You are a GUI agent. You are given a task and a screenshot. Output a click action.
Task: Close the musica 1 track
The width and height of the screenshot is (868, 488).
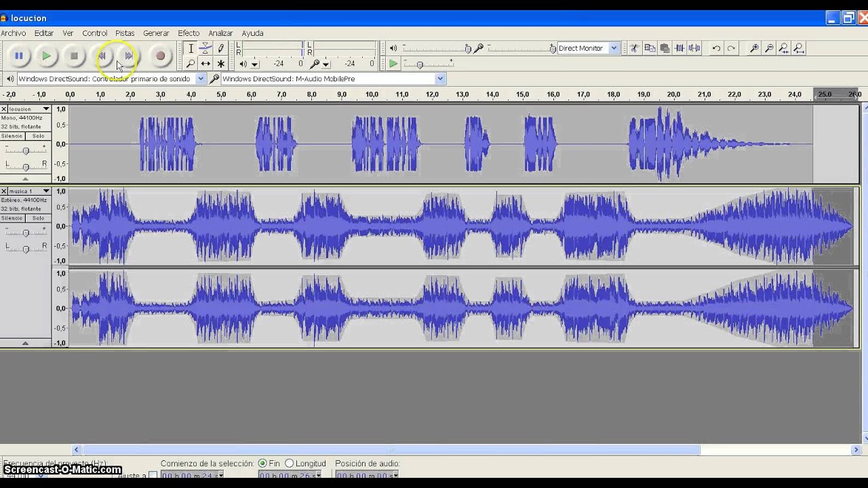pos(4,191)
